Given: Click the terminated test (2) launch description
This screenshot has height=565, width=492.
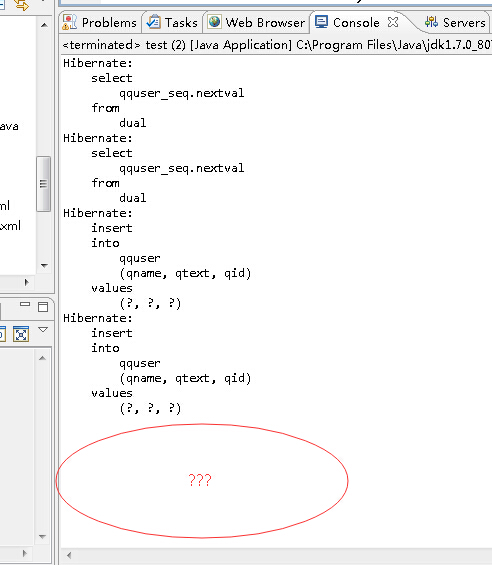Looking at the screenshot, I should [277, 45].
